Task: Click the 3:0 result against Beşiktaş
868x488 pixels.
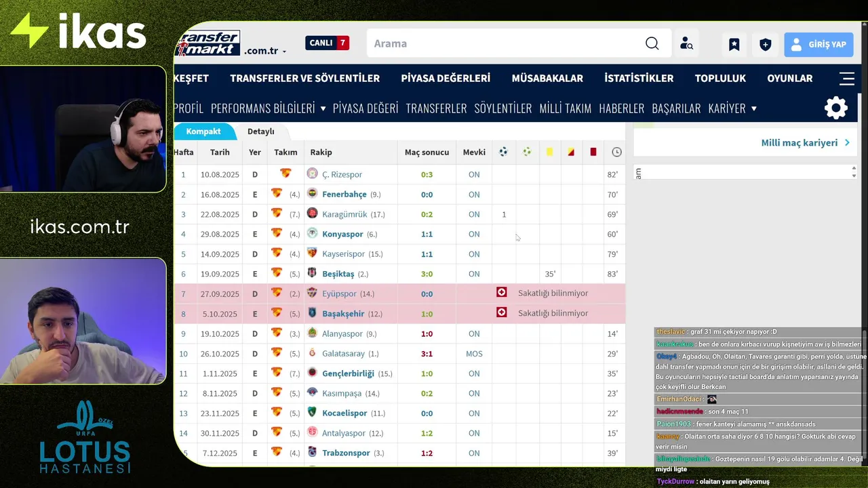Action: click(427, 274)
